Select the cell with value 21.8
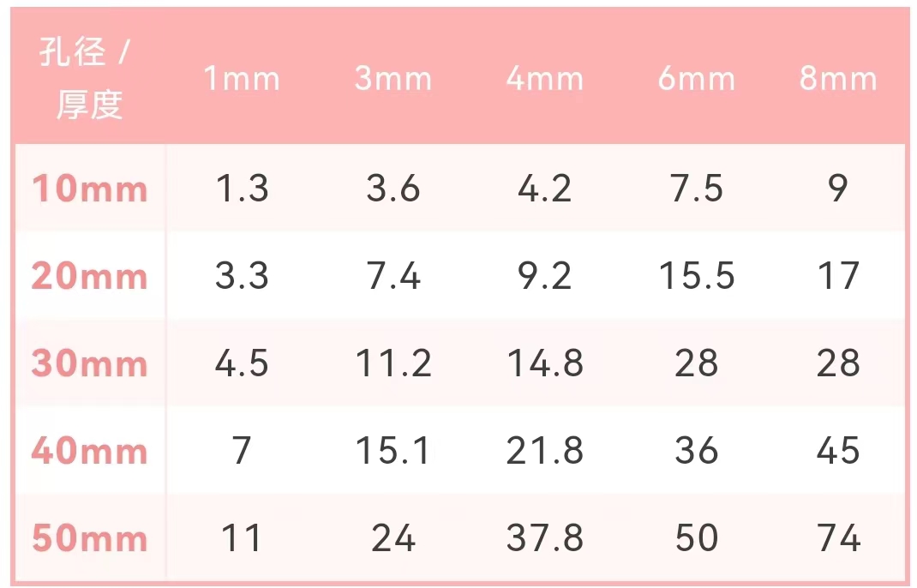Viewport: 917px width, 588px height. [x=544, y=451]
